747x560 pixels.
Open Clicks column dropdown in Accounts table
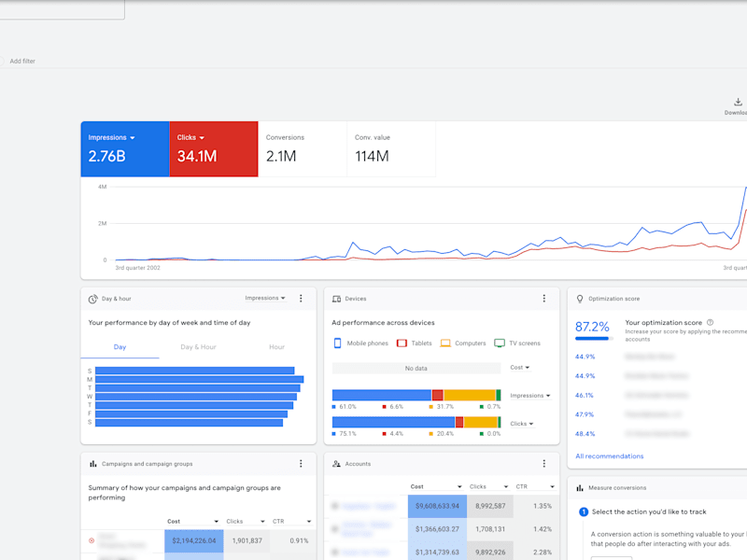488,486
